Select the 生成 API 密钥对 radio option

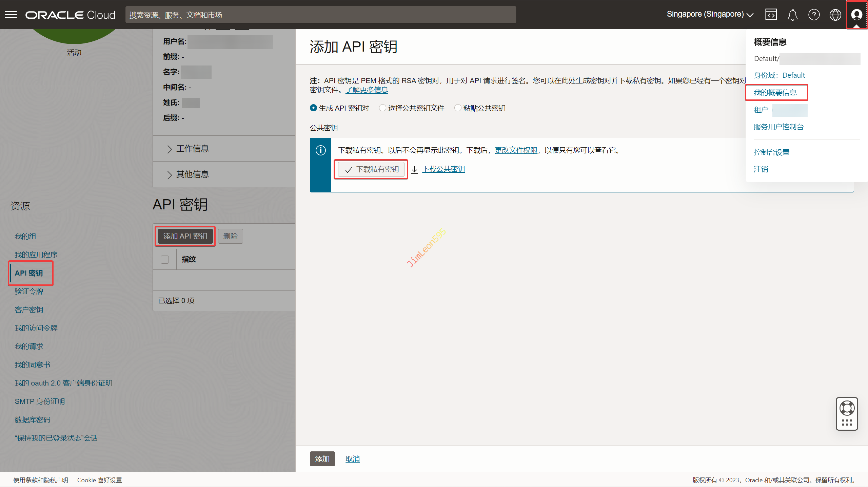[x=313, y=108]
